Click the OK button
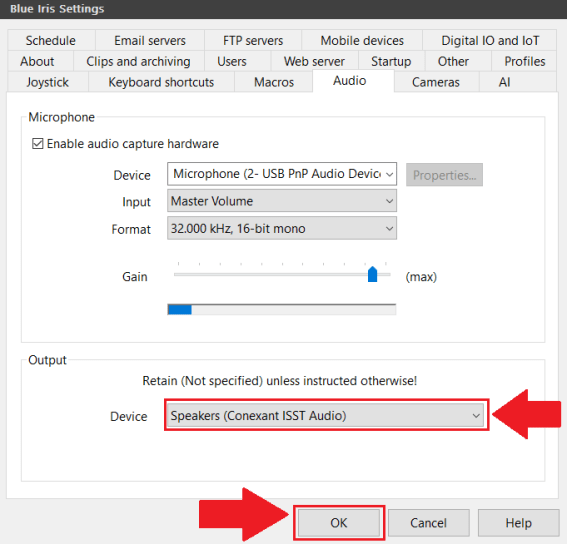 coord(339,523)
